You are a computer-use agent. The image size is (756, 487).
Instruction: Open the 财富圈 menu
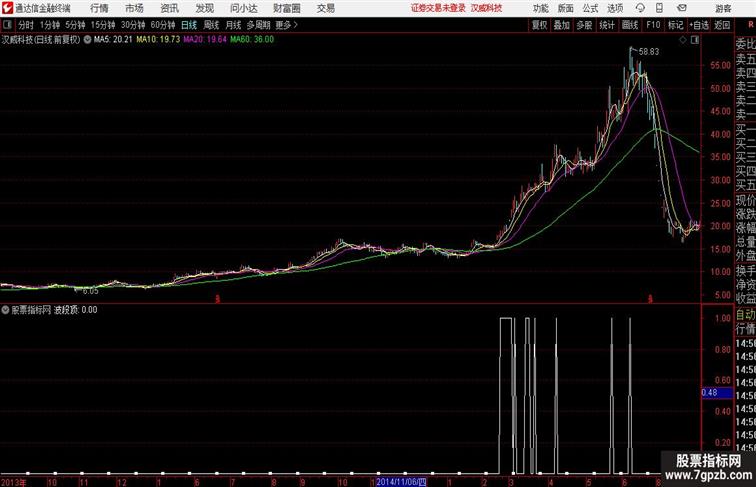click(286, 8)
